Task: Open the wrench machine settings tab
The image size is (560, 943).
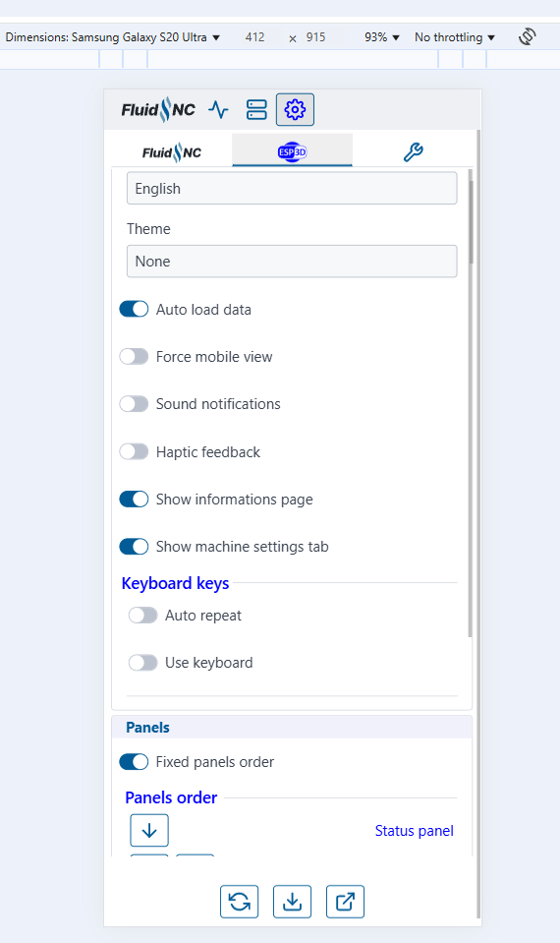Action: click(413, 152)
